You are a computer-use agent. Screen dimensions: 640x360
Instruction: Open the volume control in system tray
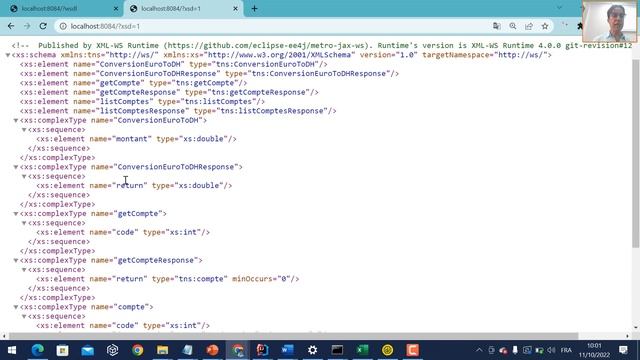coord(551,350)
